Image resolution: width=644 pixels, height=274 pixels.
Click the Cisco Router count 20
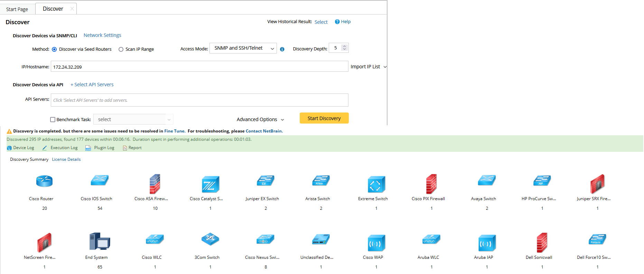[45, 208]
